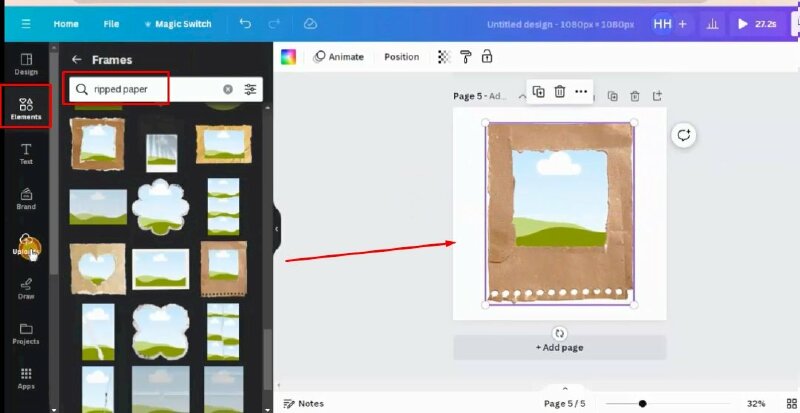Open the color picker swatch
The width and height of the screenshot is (800, 413).
point(289,57)
